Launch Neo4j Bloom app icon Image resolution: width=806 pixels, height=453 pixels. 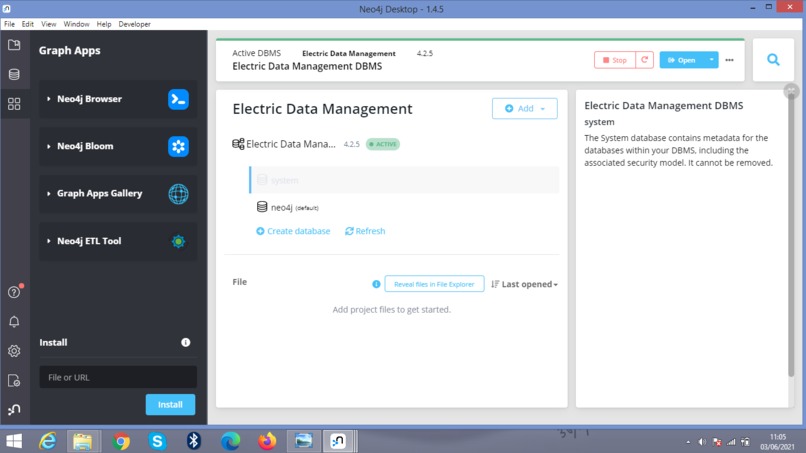pyautogui.click(x=178, y=147)
